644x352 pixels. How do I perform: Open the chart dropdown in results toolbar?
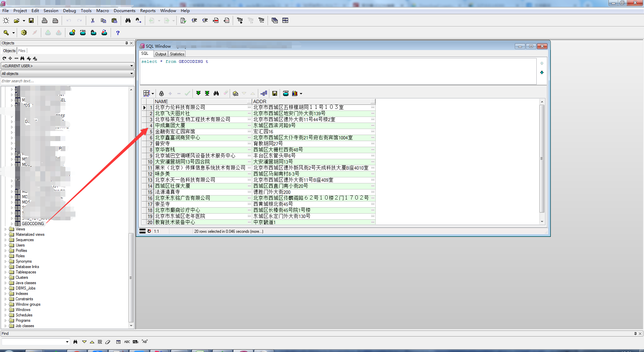[x=301, y=94]
